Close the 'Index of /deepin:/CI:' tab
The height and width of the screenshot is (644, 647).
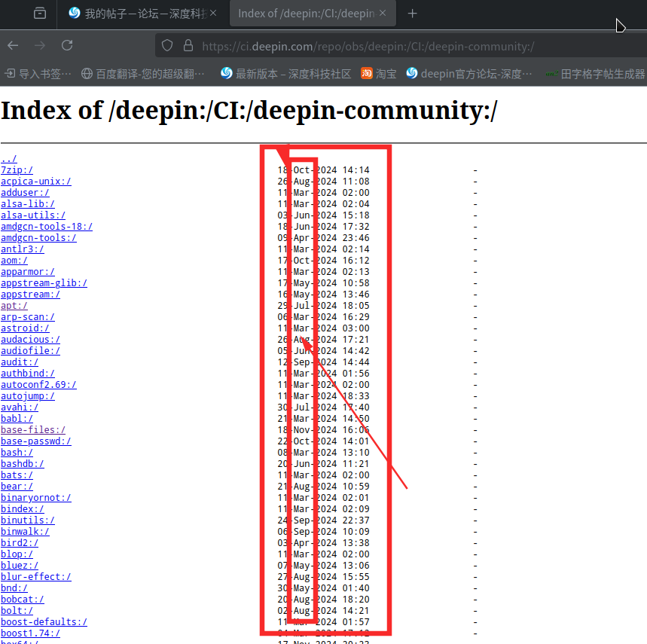coord(383,14)
